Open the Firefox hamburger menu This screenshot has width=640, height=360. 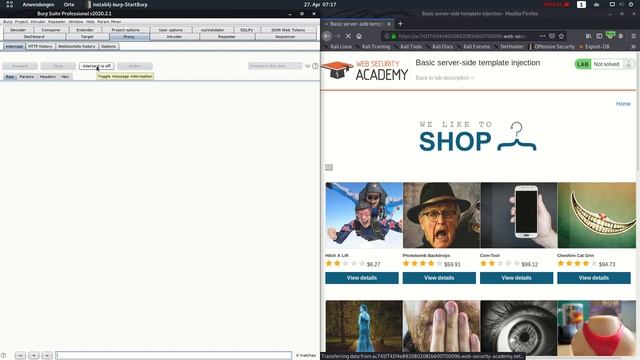coord(633,36)
